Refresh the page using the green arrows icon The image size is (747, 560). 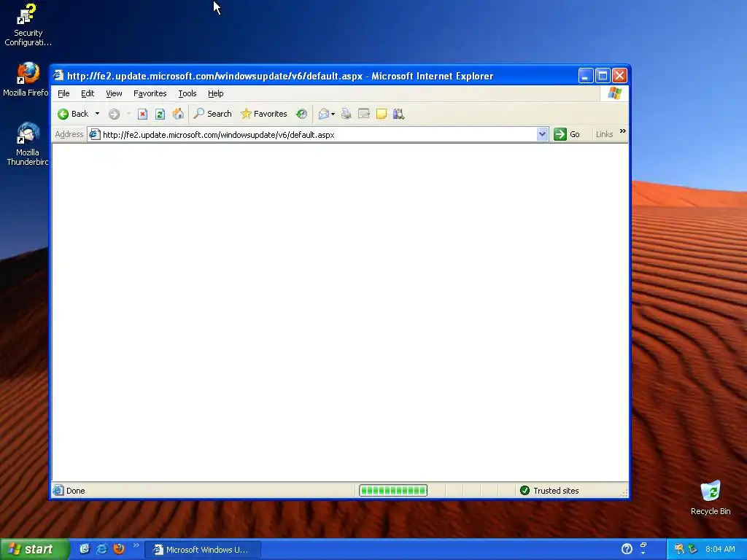point(160,114)
